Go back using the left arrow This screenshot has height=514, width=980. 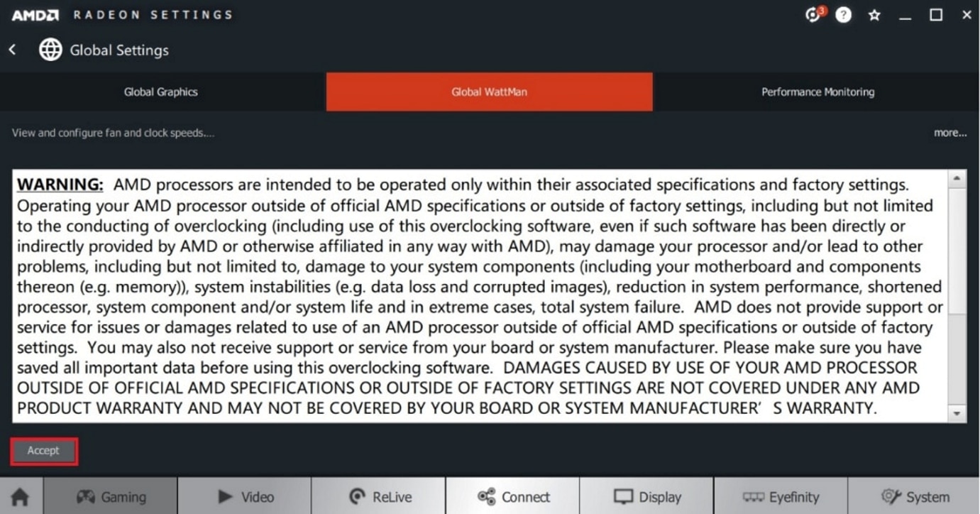(x=12, y=50)
